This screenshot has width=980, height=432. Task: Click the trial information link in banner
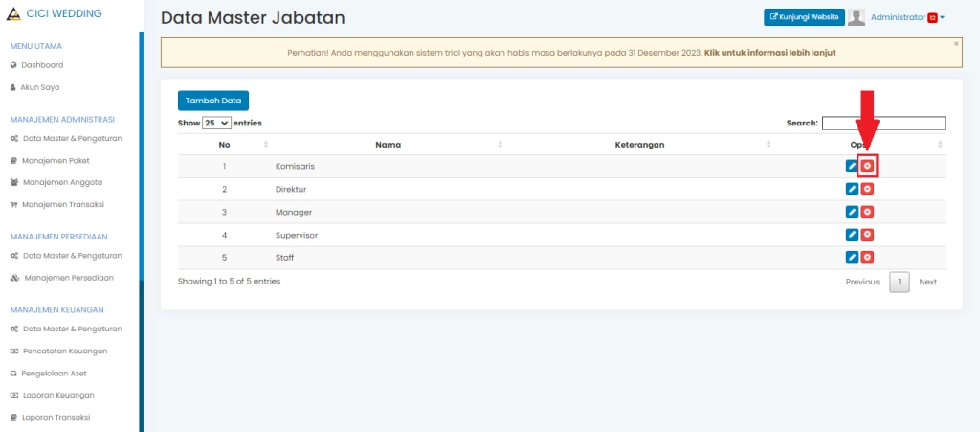pyautogui.click(x=769, y=53)
